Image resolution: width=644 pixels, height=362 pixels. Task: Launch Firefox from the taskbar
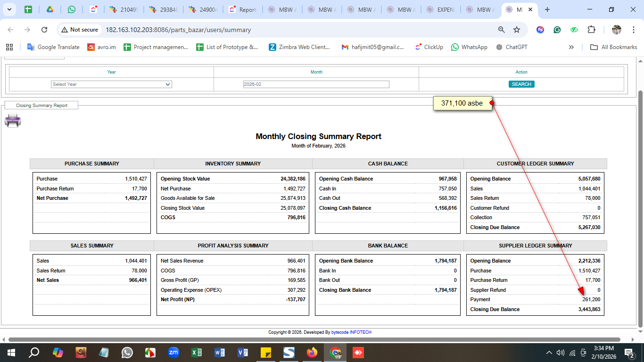pyautogui.click(x=312, y=353)
